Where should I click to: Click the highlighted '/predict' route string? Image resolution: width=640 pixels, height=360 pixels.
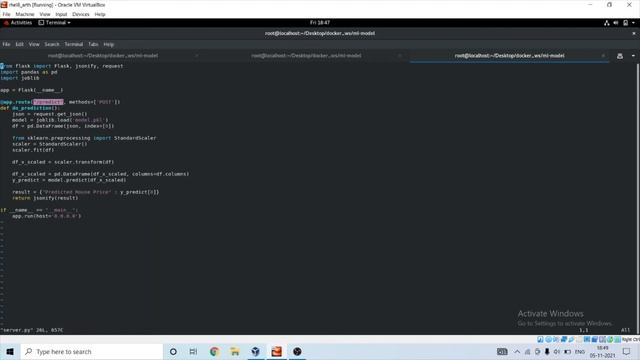(48, 102)
